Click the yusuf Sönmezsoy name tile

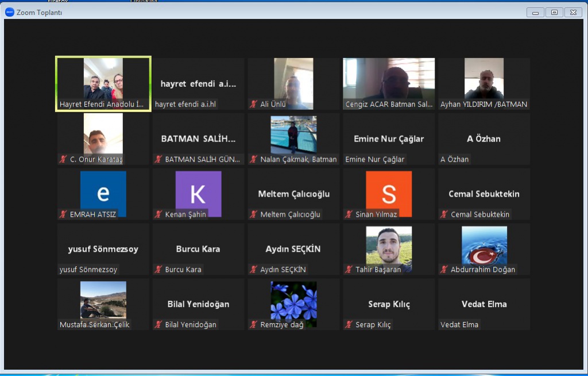[103, 249]
